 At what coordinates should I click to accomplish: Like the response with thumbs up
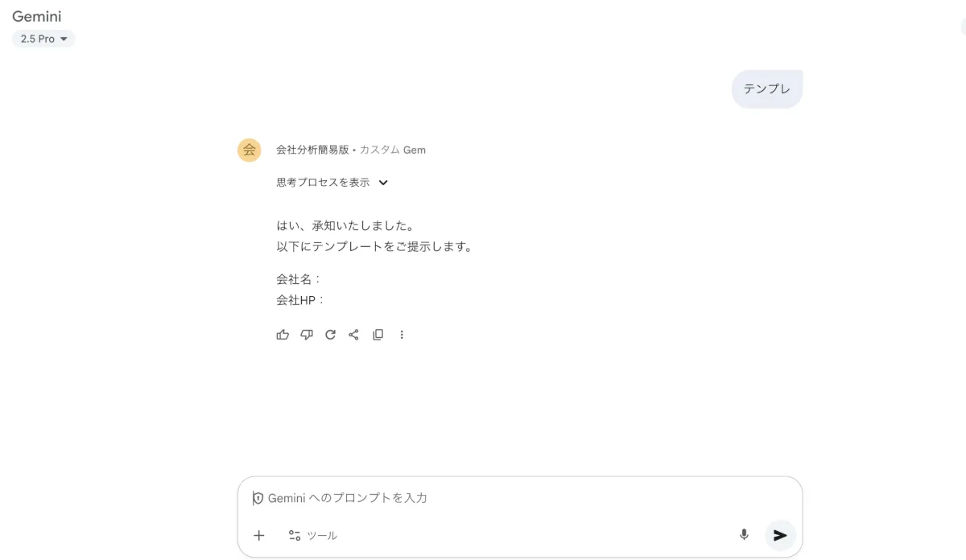click(283, 335)
